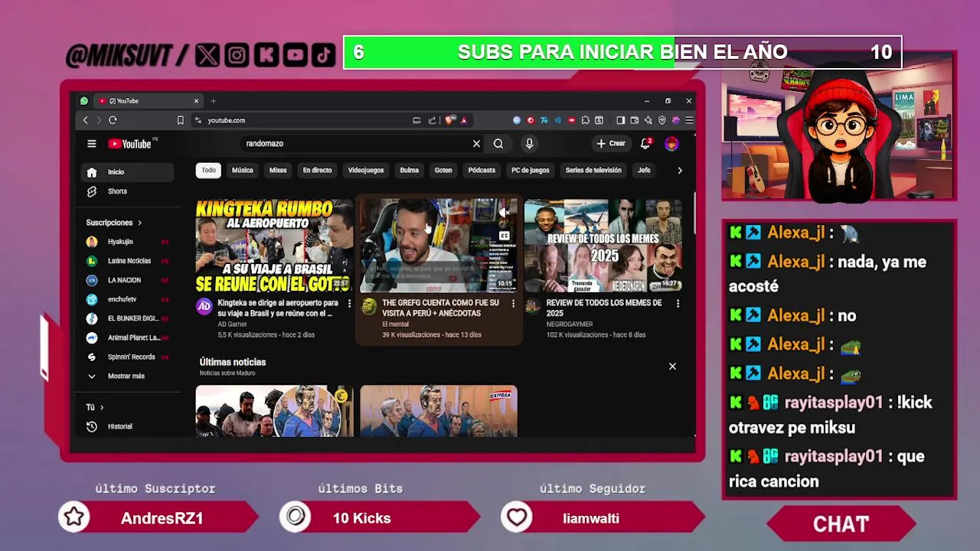
Task: Open the browser main menu
Action: [x=689, y=120]
